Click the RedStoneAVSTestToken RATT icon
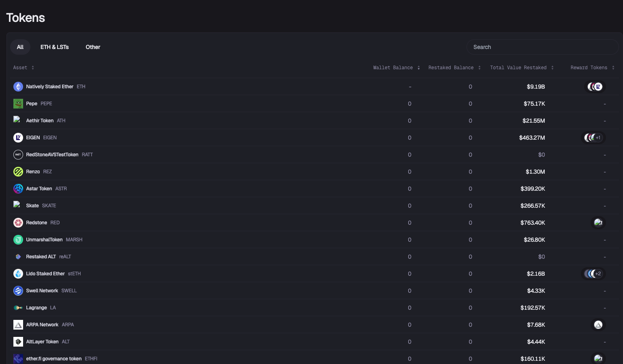623x364 pixels. tap(18, 155)
